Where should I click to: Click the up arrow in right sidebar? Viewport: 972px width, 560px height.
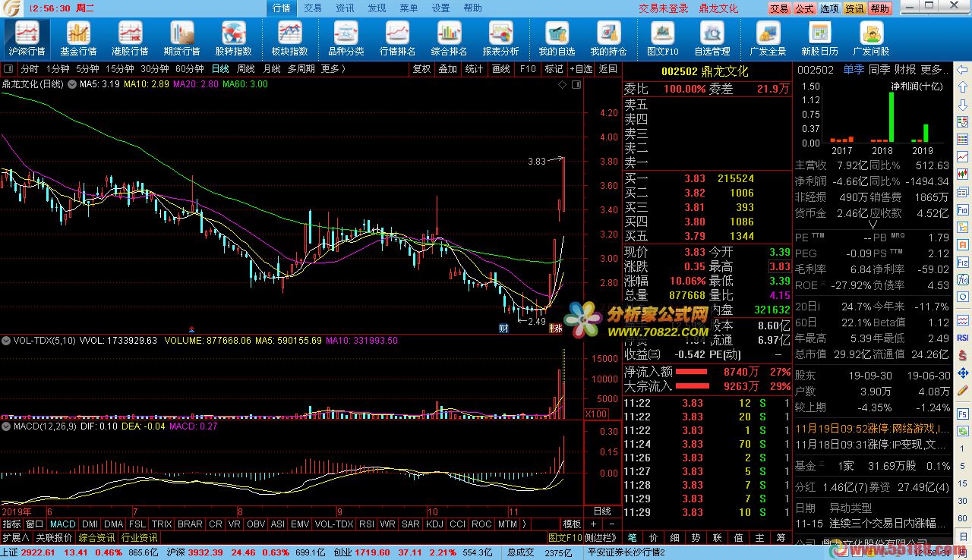tap(962, 86)
